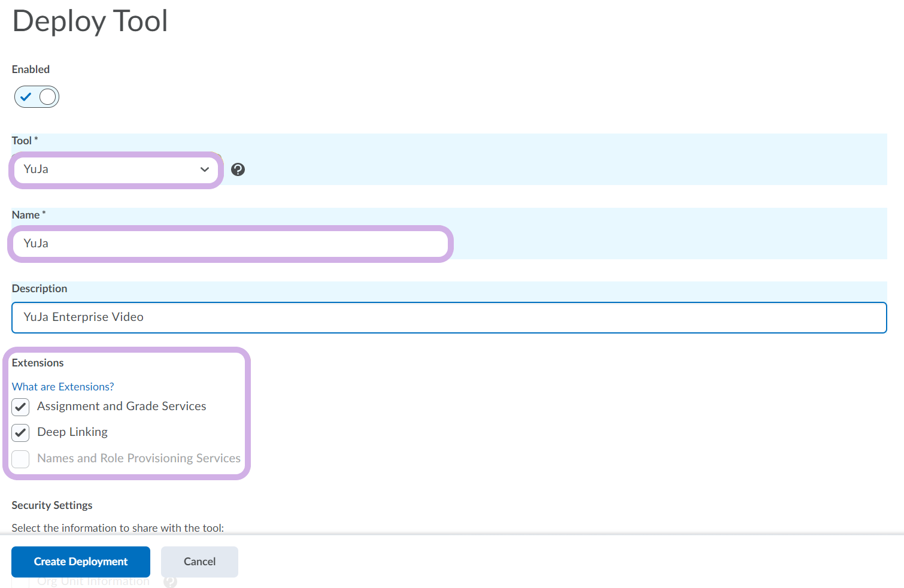Uncheck Assignment and Grade Services
Viewport: 904px width, 588px height.
point(20,407)
